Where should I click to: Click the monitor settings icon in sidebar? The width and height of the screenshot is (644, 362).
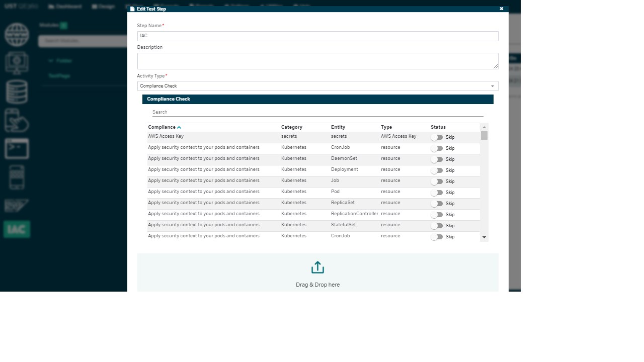tap(17, 63)
